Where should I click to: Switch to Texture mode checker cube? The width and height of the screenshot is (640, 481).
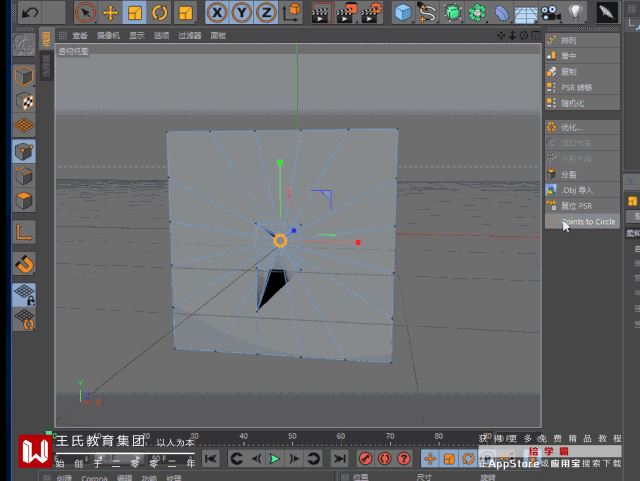[24, 101]
